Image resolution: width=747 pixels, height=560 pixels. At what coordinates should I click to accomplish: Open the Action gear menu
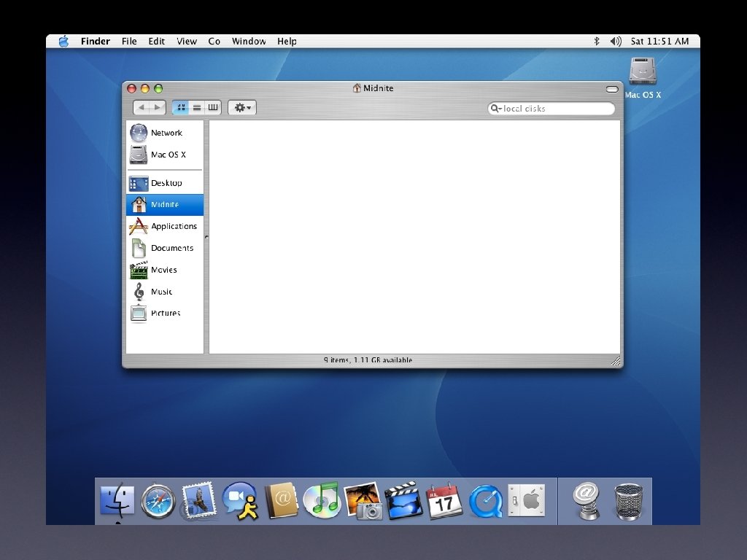(x=241, y=107)
